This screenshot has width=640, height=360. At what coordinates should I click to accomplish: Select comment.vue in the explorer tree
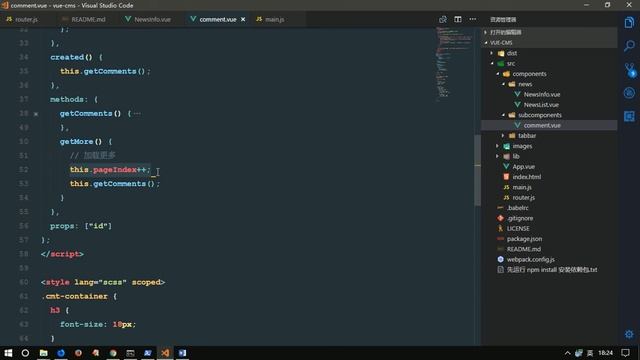pos(549,125)
